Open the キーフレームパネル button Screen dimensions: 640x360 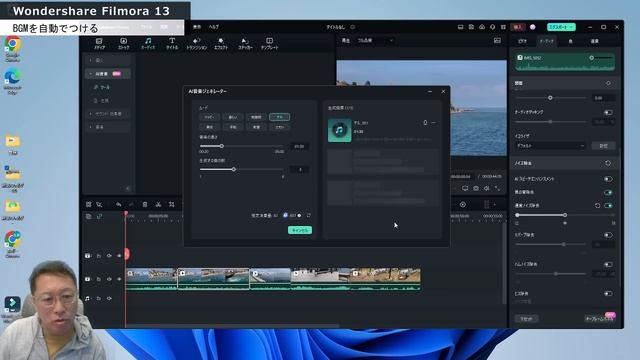tap(600, 319)
